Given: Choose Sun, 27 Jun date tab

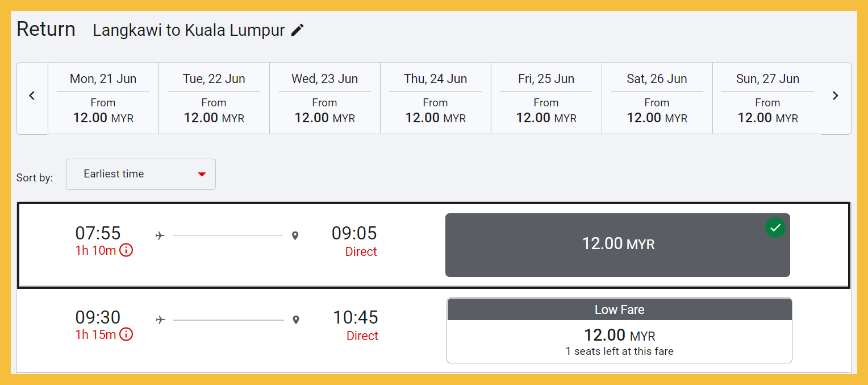Looking at the screenshot, I should 767,98.
